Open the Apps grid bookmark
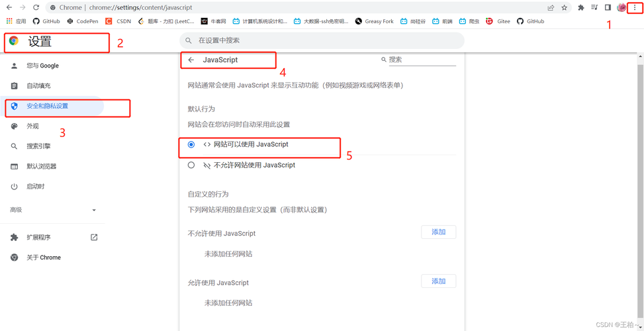 tap(17, 21)
